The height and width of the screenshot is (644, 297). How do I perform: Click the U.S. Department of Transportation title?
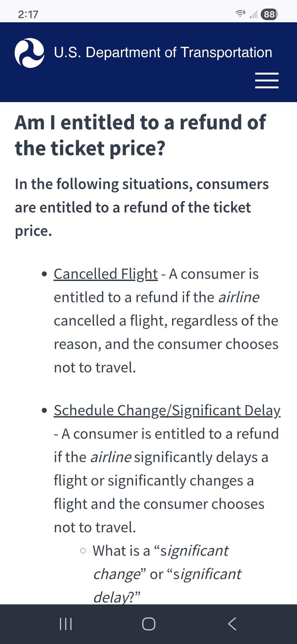coord(163,52)
